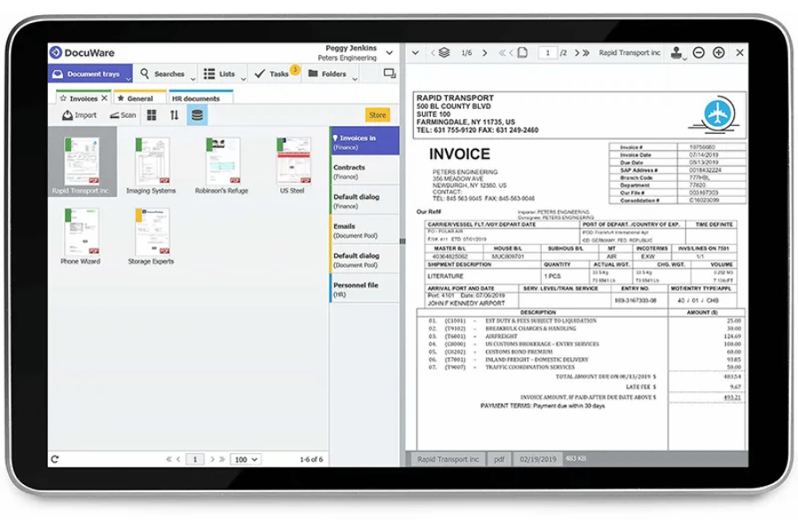Expand the Document trays dropdown arrow
The width and height of the screenshot is (798, 532).
[x=129, y=78]
